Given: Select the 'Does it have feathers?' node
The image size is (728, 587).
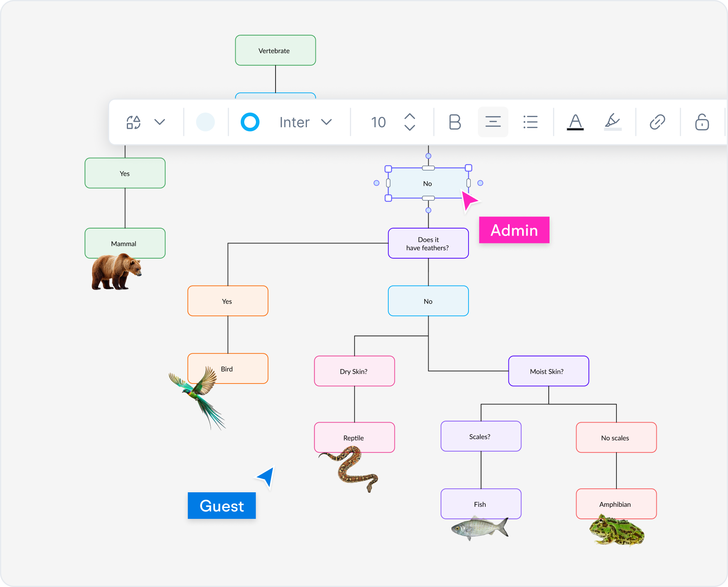Looking at the screenshot, I should (428, 243).
